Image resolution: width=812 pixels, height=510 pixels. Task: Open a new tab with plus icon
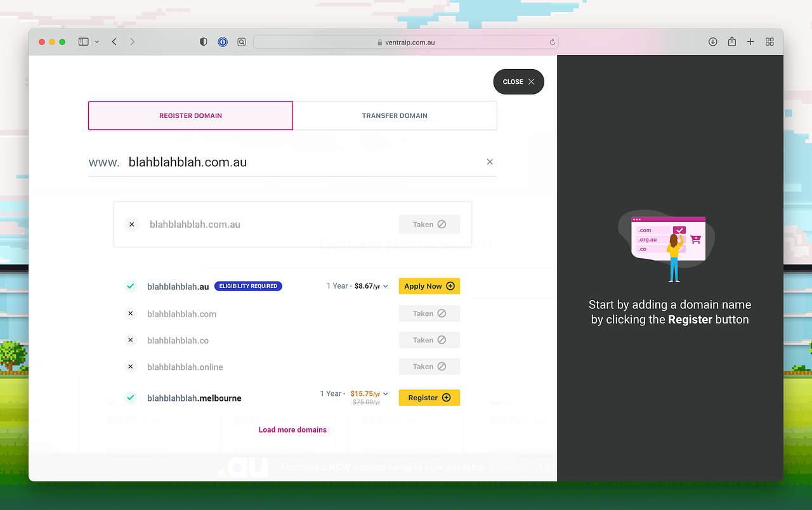tap(750, 42)
